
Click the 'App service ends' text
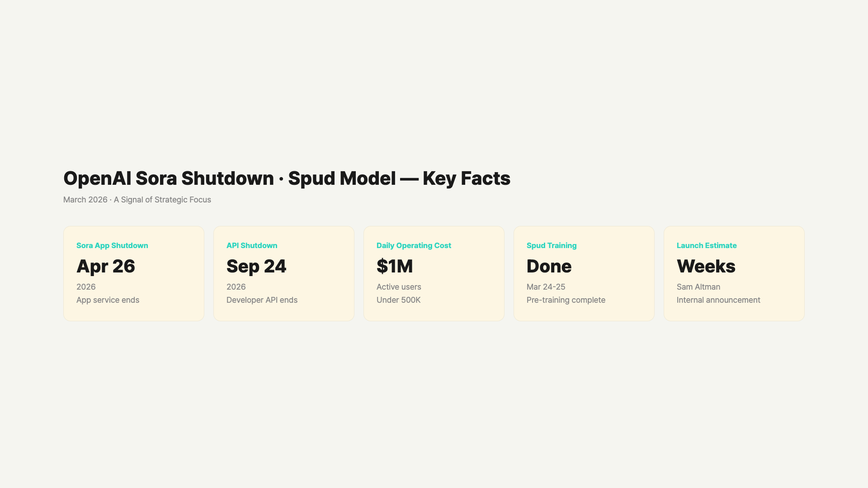[108, 300]
